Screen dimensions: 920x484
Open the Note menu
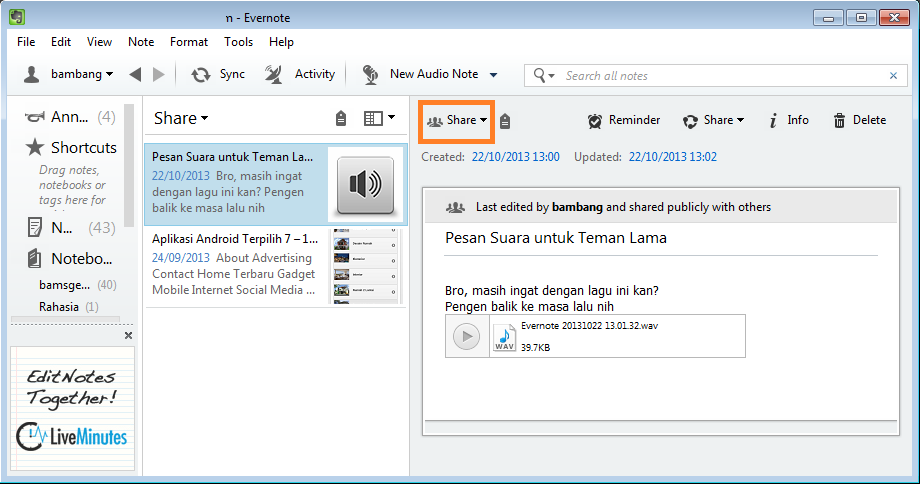click(141, 42)
